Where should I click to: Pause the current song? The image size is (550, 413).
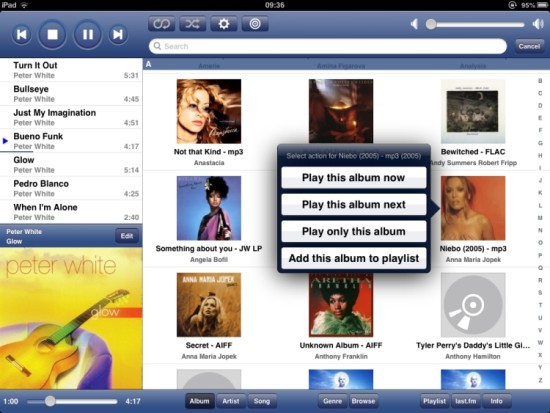coord(87,34)
